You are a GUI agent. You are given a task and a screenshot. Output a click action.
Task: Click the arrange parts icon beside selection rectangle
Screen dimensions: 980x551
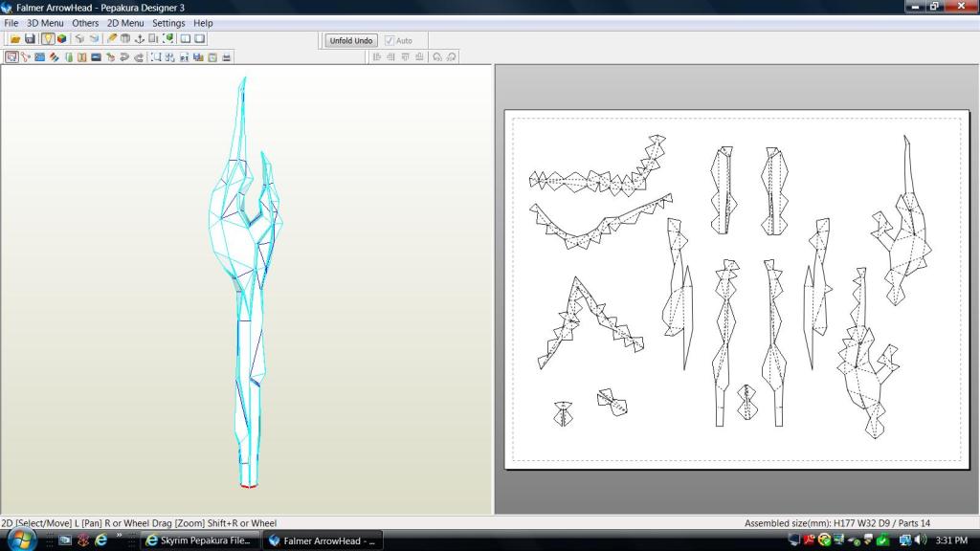169,57
